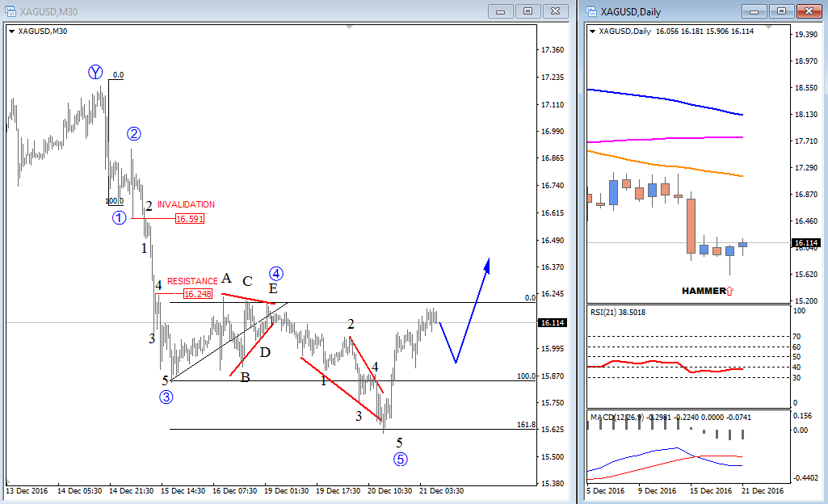Expand the XAGUSD,M30 symbol dropdown triangle
The image size is (828, 504).
[x=11, y=31]
